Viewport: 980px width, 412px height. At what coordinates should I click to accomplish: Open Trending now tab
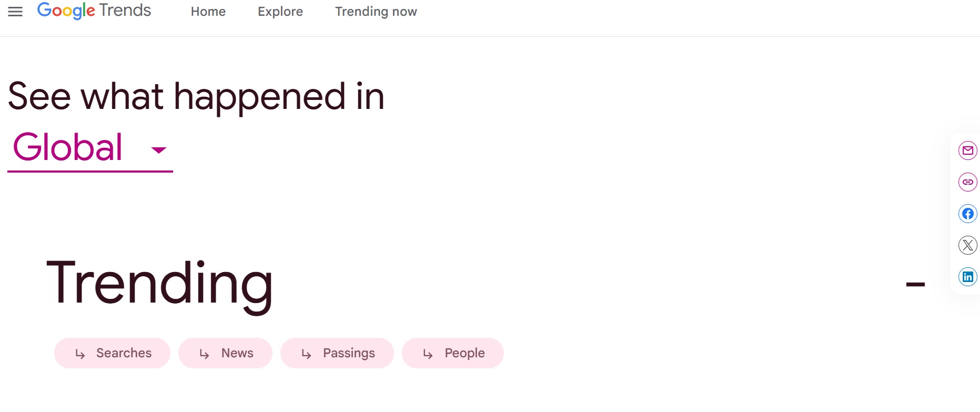pyautogui.click(x=376, y=12)
